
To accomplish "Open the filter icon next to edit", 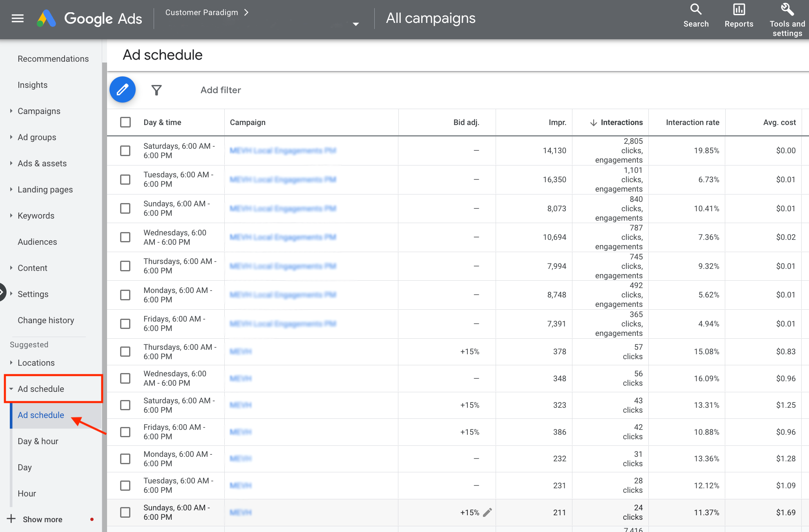I will [156, 90].
